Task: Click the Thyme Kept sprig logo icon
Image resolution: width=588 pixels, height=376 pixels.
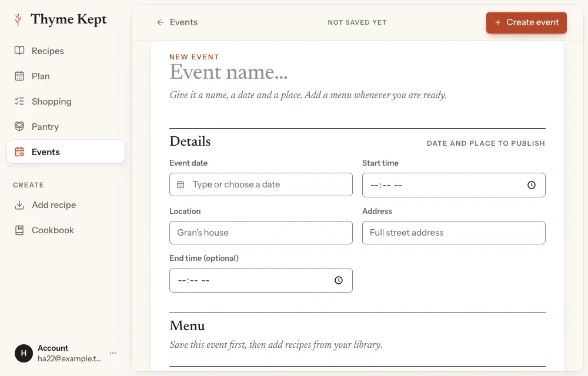Action: point(18,19)
